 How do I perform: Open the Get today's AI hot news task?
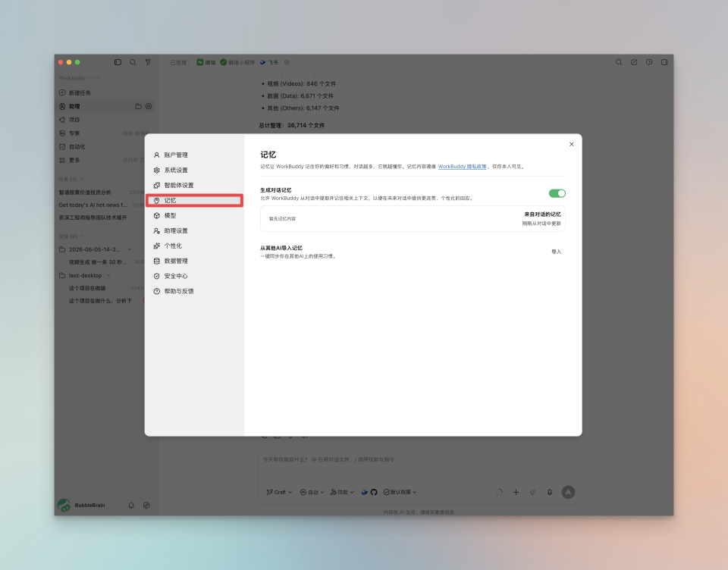(93, 205)
